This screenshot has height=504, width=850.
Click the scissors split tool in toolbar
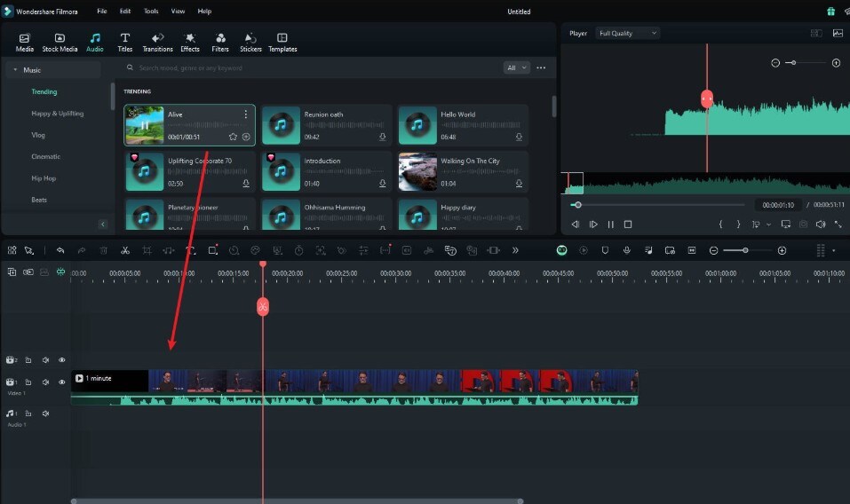125,250
